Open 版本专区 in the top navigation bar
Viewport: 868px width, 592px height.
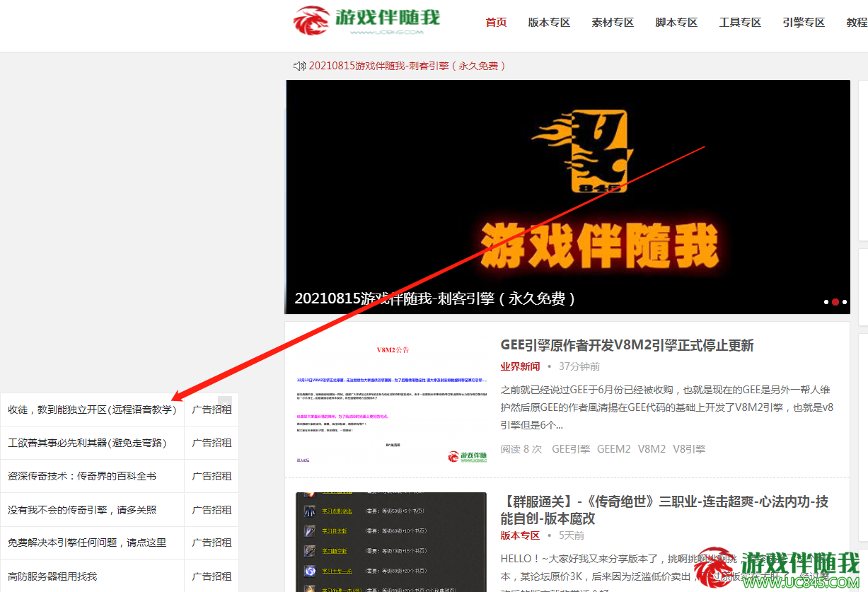click(x=549, y=23)
